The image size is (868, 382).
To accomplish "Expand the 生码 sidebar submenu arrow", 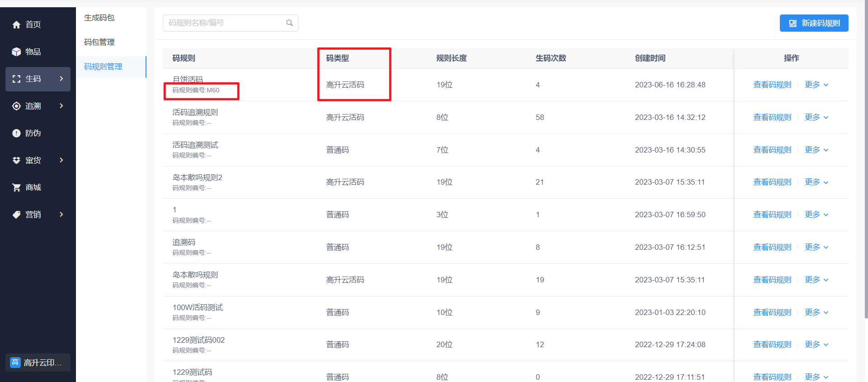I will click(x=61, y=79).
